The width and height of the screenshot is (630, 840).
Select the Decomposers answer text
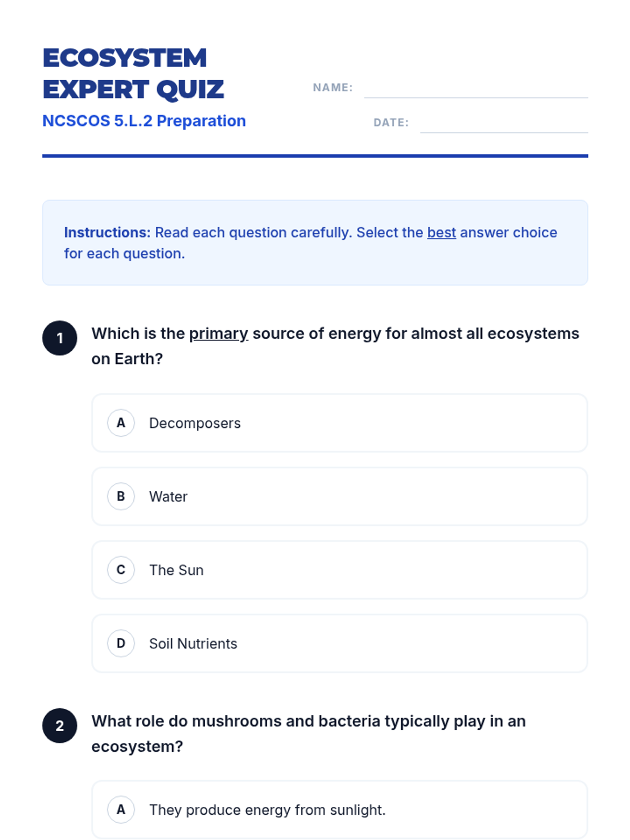[195, 423]
